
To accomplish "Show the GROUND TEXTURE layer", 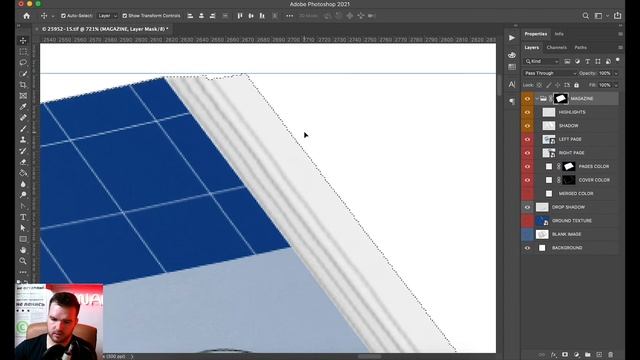I will click(x=527, y=220).
